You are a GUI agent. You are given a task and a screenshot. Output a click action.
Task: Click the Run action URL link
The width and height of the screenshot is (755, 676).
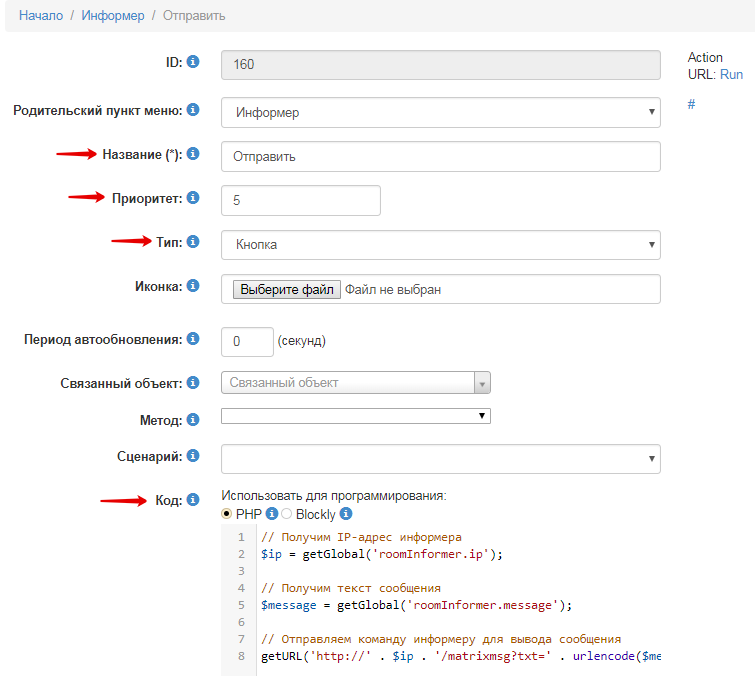(x=731, y=75)
